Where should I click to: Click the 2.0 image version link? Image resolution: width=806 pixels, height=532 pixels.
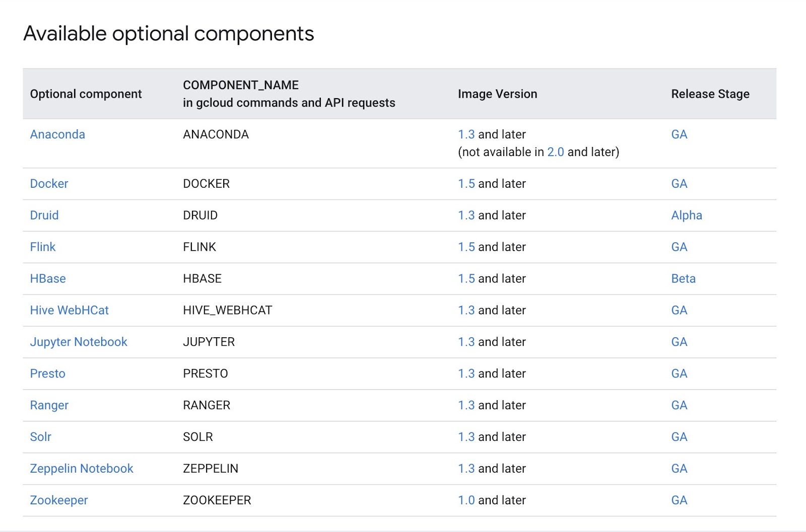tap(555, 152)
